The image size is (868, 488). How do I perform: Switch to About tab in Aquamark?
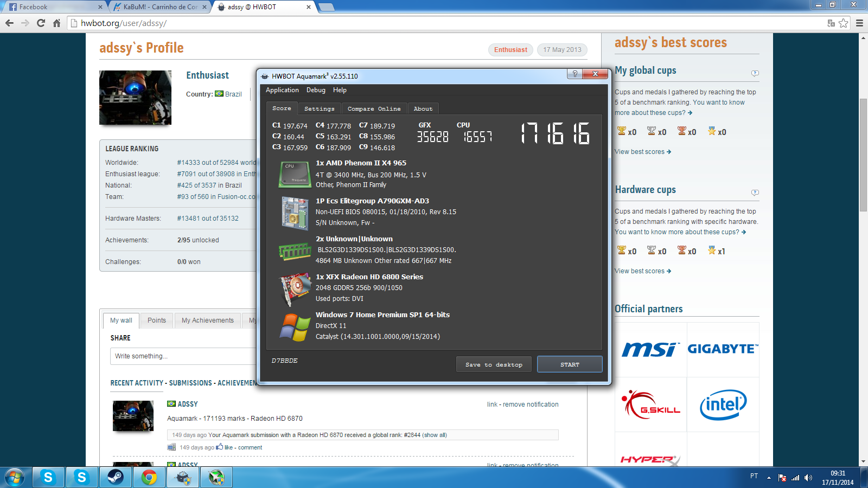coord(423,108)
